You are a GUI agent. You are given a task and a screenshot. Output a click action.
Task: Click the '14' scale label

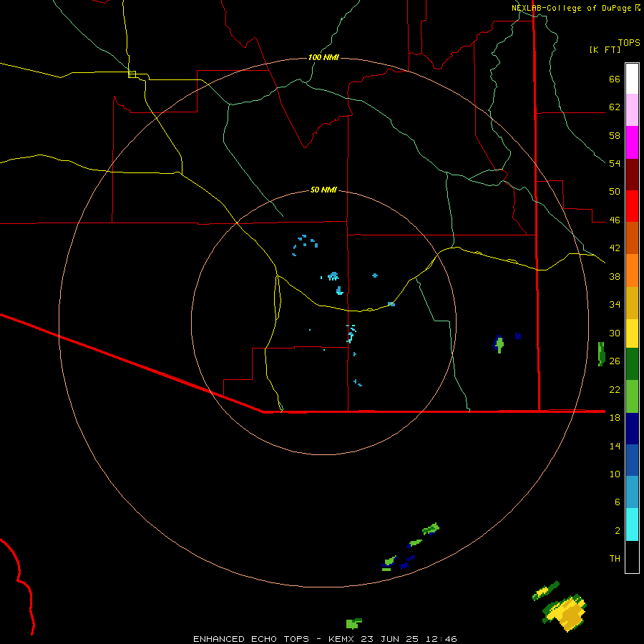(615, 446)
